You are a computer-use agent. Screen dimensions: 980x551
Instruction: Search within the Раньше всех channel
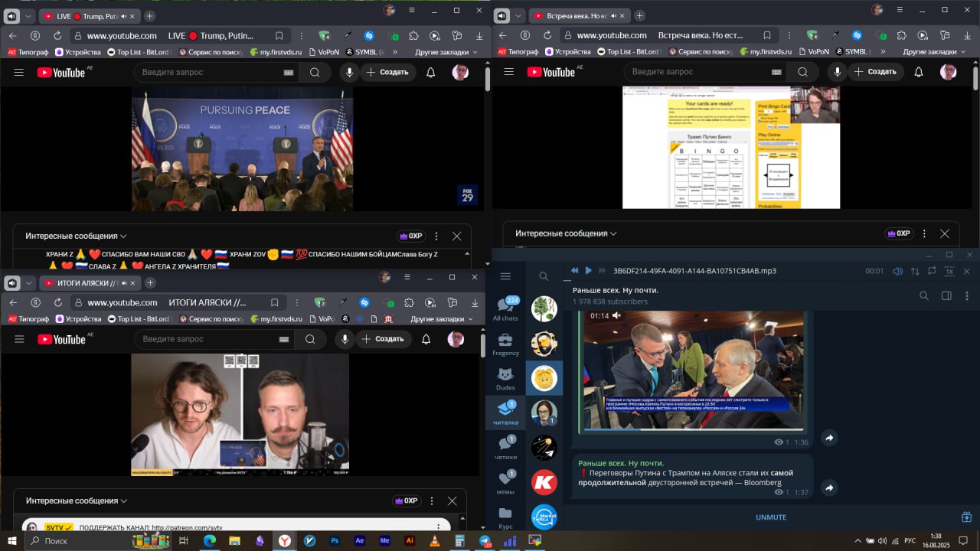924,296
